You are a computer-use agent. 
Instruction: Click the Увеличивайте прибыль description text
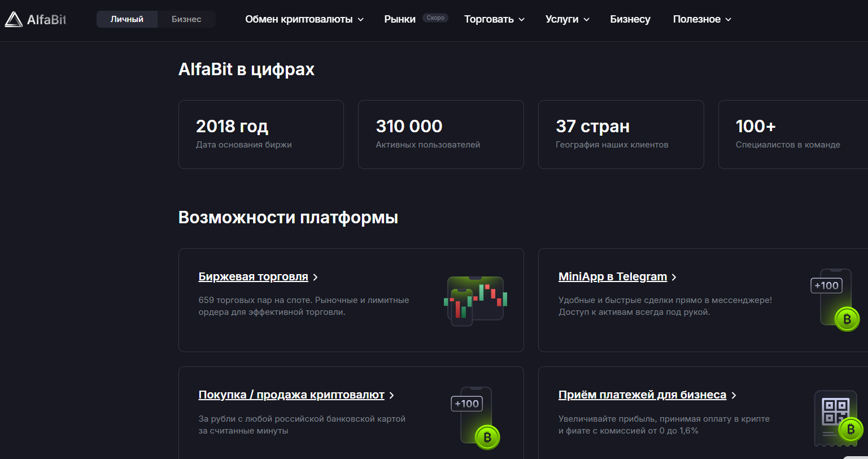[664, 425]
